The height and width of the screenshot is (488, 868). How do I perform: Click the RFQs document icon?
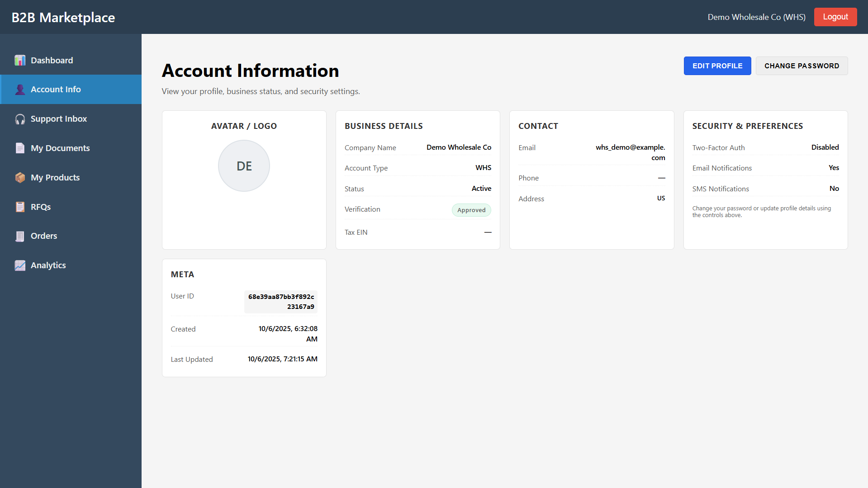pyautogui.click(x=20, y=207)
